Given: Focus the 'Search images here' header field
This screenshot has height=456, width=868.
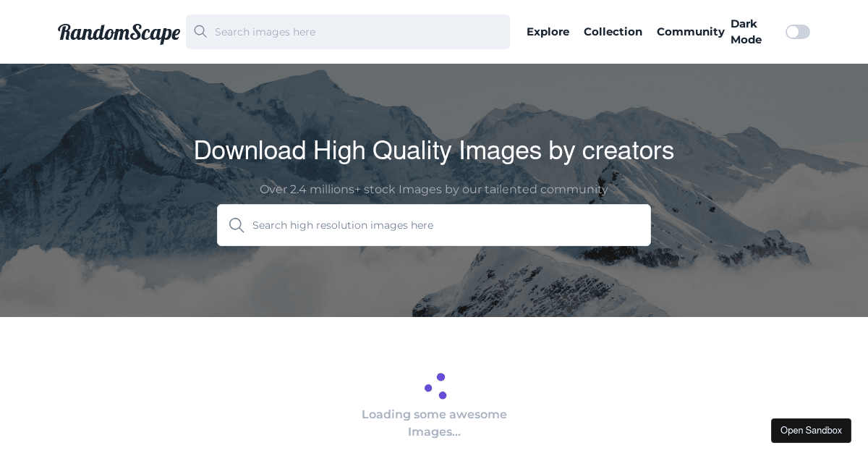Looking at the screenshot, I should (x=348, y=32).
